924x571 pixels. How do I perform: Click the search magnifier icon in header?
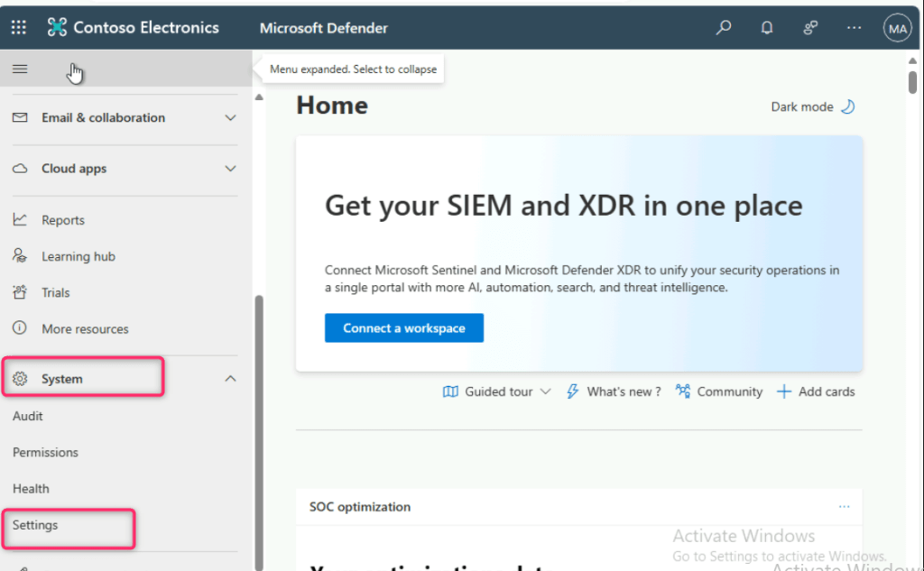pos(724,28)
